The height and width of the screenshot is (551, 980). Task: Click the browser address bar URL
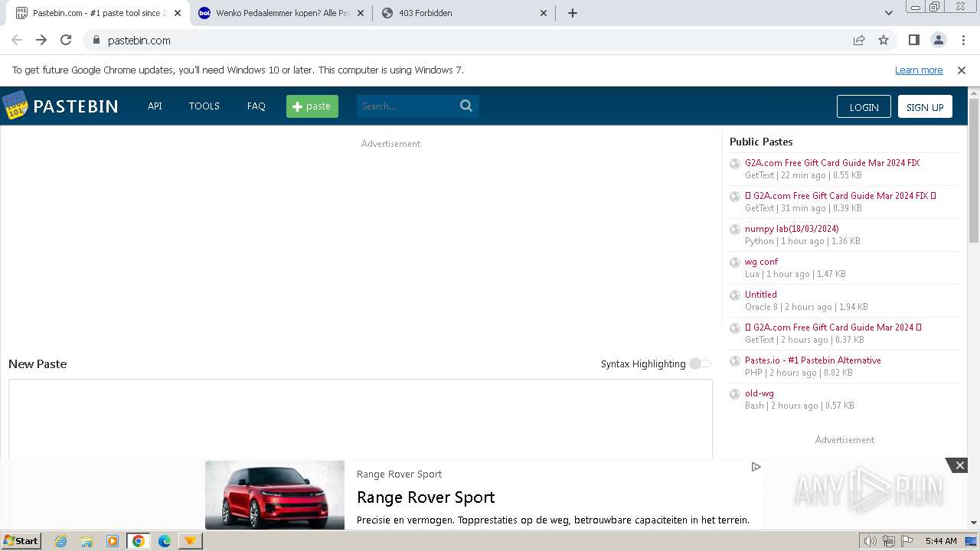point(139,41)
